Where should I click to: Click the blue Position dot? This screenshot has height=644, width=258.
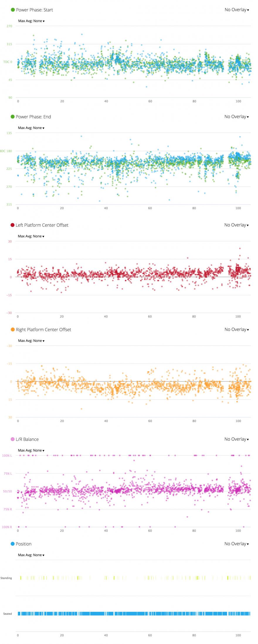tap(13, 544)
